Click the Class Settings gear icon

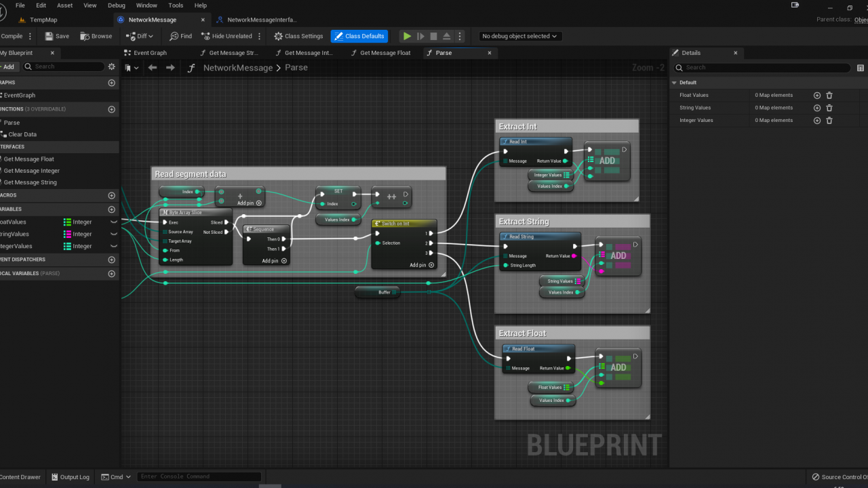point(278,36)
